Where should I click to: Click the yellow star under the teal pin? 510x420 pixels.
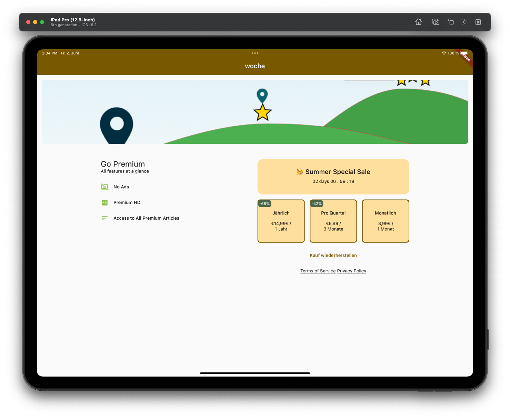coord(262,112)
